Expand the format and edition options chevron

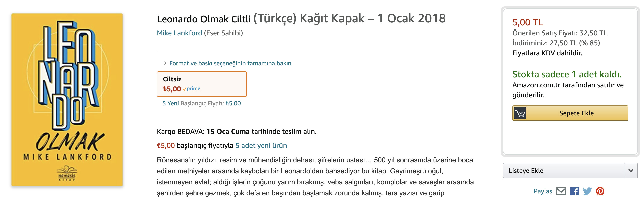[165, 63]
